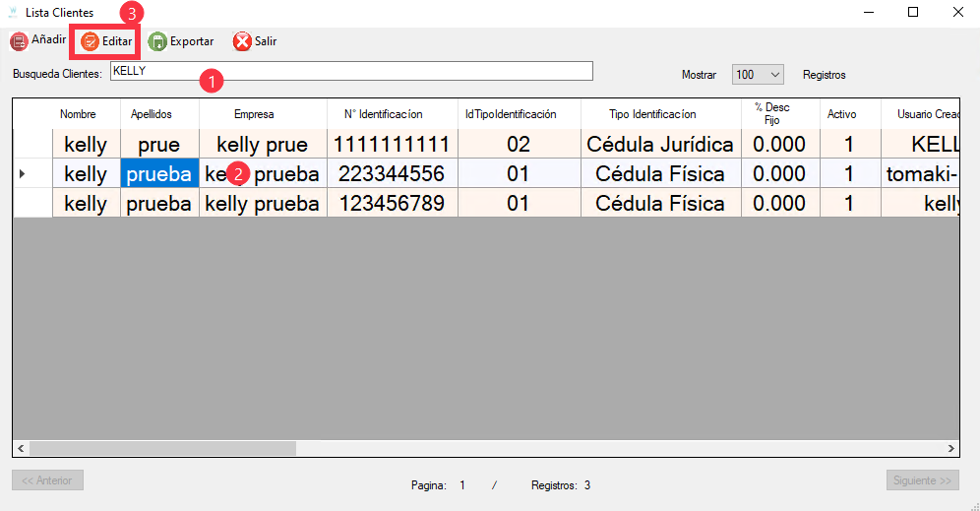Click the red Salir icon

tap(242, 41)
